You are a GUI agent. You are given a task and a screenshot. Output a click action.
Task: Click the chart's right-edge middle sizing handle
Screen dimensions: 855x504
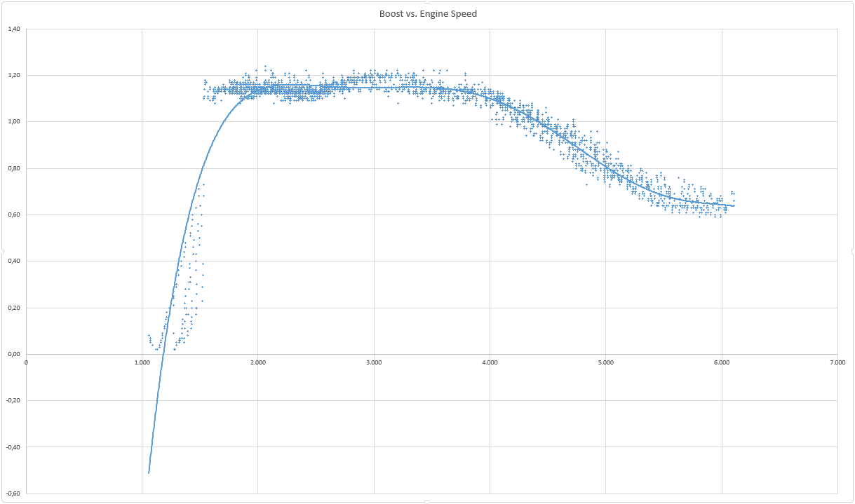click(x=852, y=252)
